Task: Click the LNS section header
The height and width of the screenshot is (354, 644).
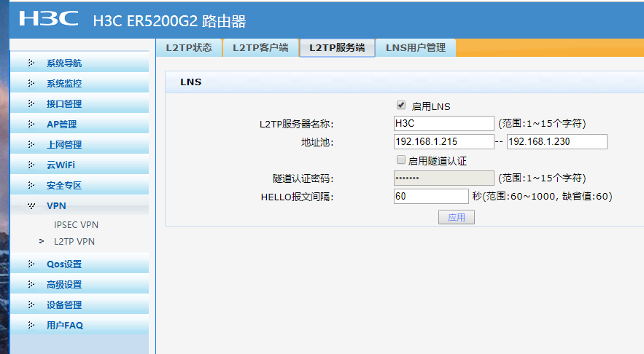Action: click(405, 82)
